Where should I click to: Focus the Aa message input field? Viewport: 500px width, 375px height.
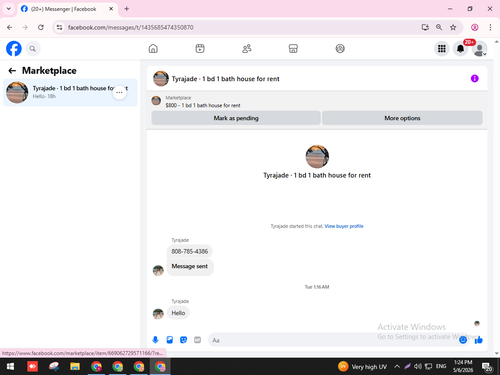(333, 340)
